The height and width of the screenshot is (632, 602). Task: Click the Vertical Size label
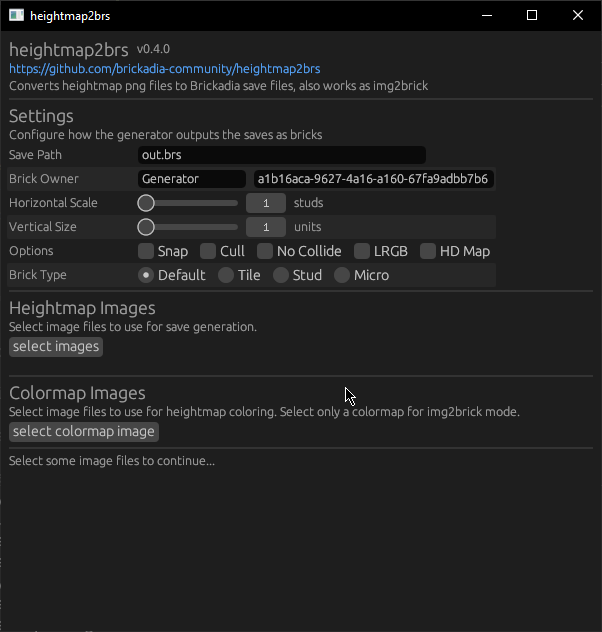coord(43,227)
